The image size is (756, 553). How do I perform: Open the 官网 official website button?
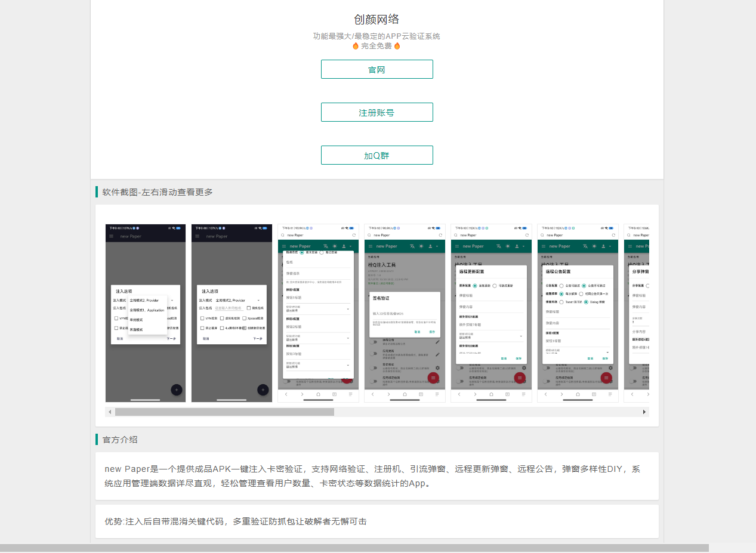[x=377, y=69]
